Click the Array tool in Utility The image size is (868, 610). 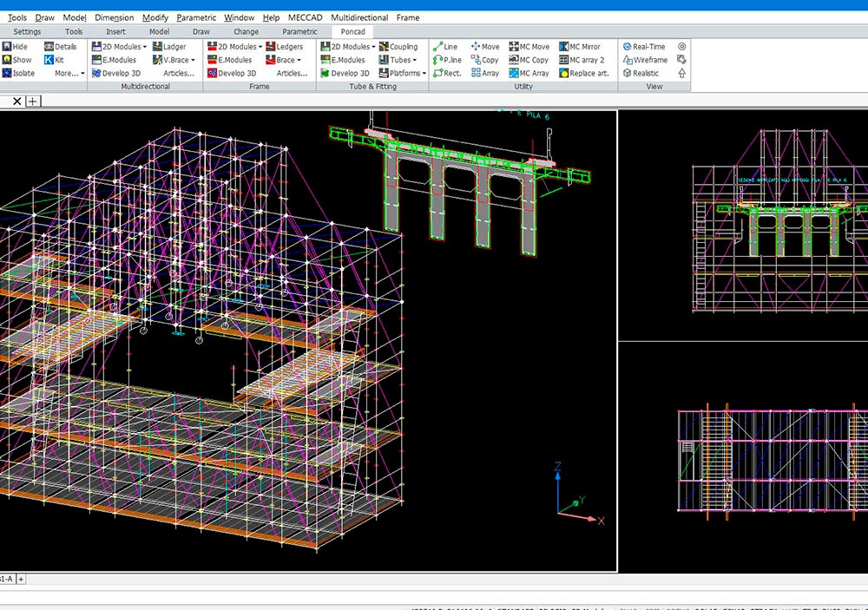[485, 73]
